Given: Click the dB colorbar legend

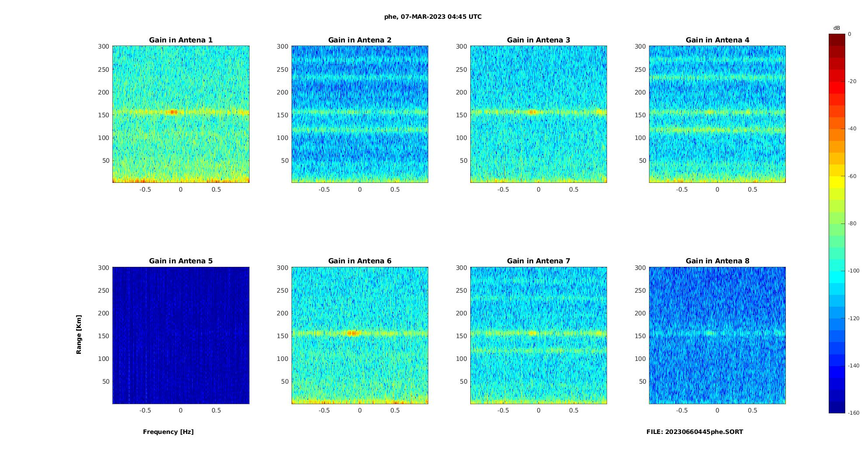Looking at the screenshot, I should coord(837,223).
